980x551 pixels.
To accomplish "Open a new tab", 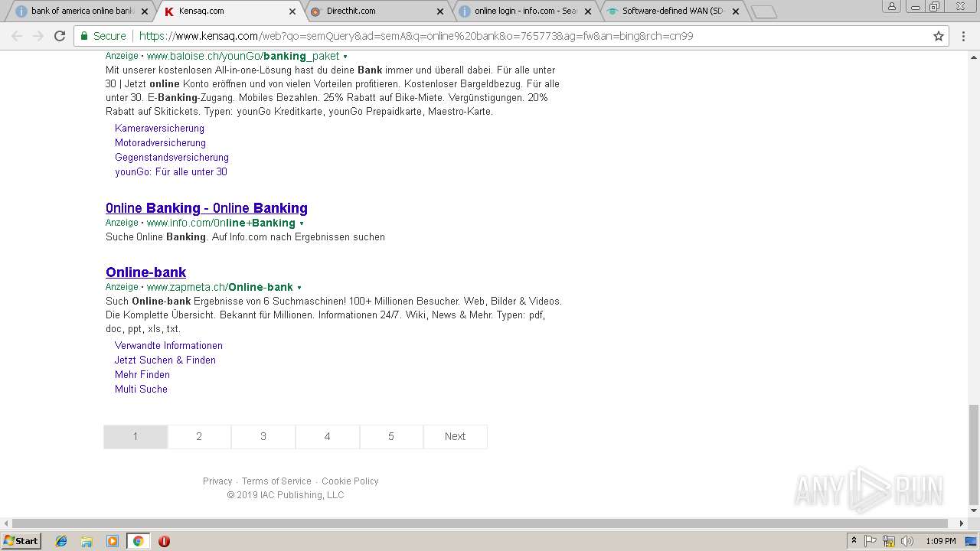I will [764, 11].
